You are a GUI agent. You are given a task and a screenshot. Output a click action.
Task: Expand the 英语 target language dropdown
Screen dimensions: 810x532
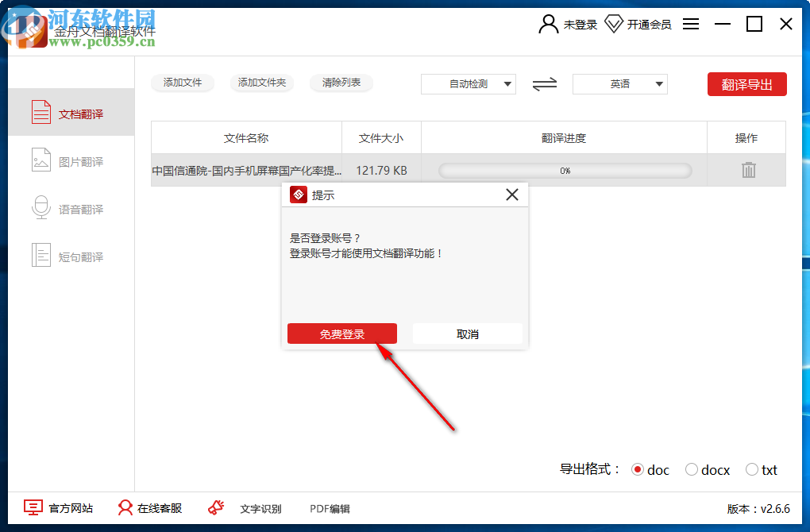point(619,84)
